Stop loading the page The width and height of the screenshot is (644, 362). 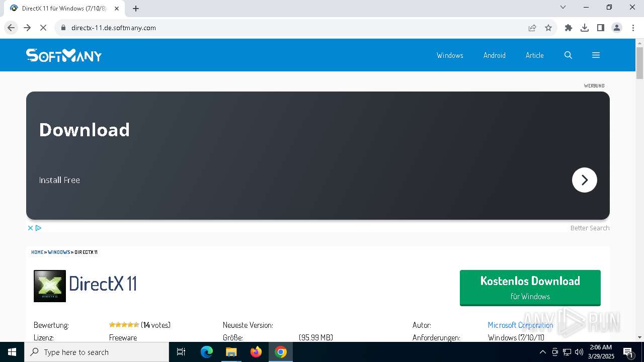pos(43,28)
